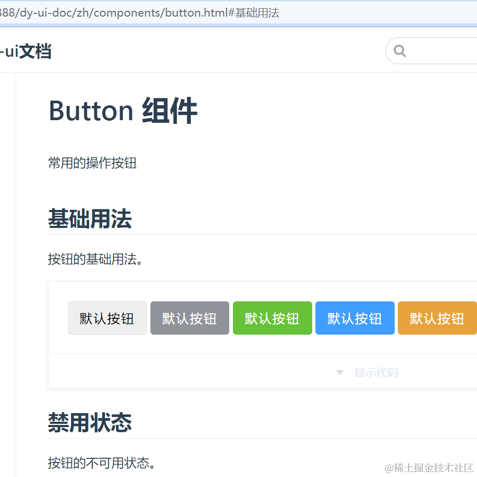Select the 按钮的基础用法。 paragraph

point(95,259)
